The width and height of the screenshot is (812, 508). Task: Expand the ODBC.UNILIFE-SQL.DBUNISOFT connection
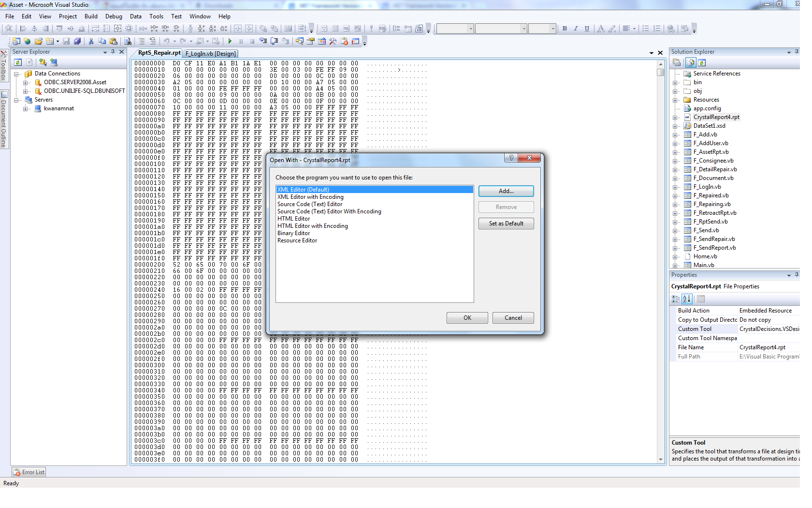(25, 91)
